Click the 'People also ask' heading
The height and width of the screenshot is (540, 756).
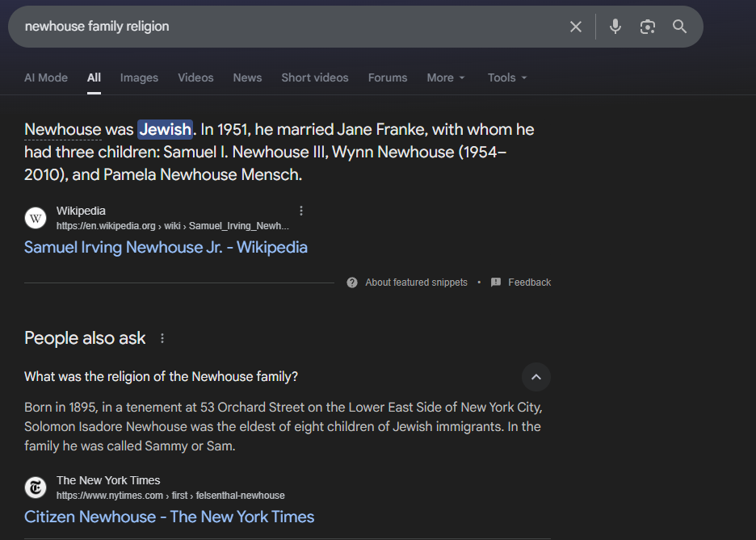(85, 338)
